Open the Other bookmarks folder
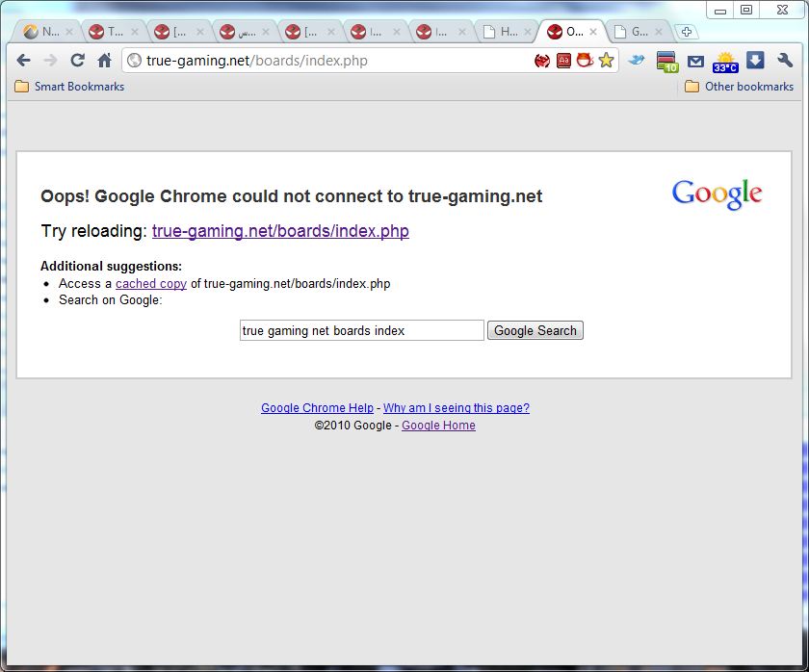 (x=740, y=86)
